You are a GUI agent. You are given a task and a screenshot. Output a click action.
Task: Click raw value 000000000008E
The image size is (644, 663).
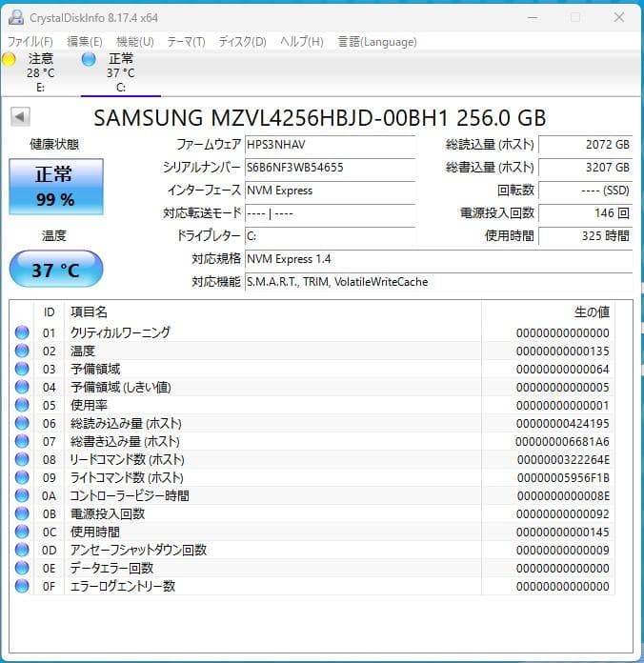[x=563, y=495]
